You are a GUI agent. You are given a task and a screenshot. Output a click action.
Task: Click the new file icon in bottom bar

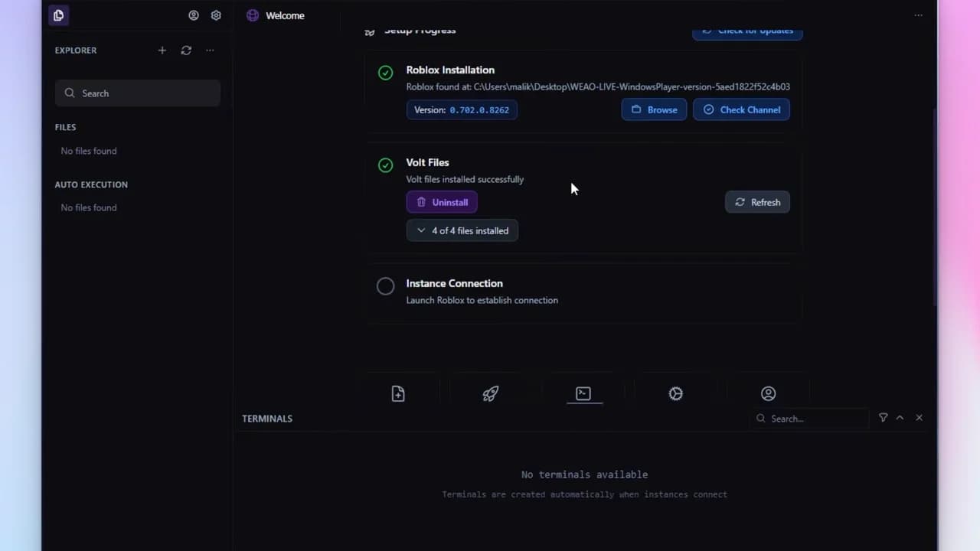398,393
